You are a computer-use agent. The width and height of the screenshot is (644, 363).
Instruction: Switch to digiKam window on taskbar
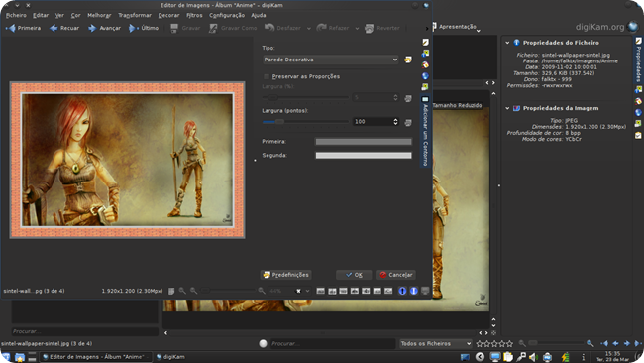click(x=170, y=357)
